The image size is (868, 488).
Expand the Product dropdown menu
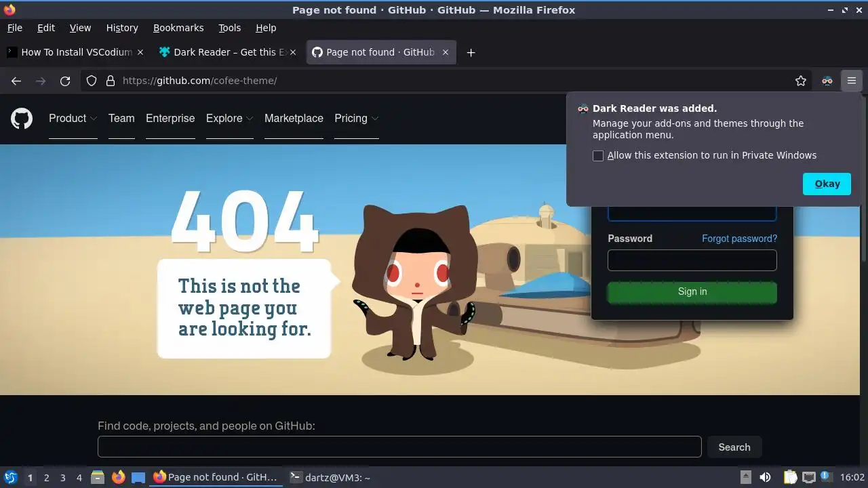click(73, 118)
